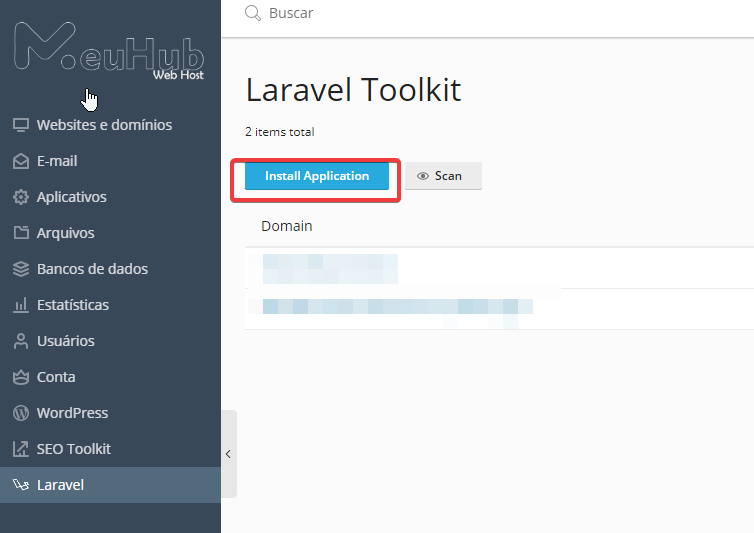The width and height of the screenshot is (754, 533).
Task: Click the search magnifier icon
Action: click(253, 13)
